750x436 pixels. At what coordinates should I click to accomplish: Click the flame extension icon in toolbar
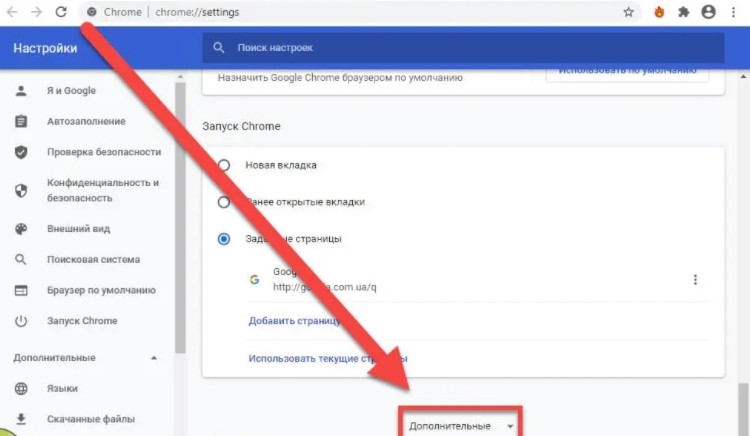659,12
